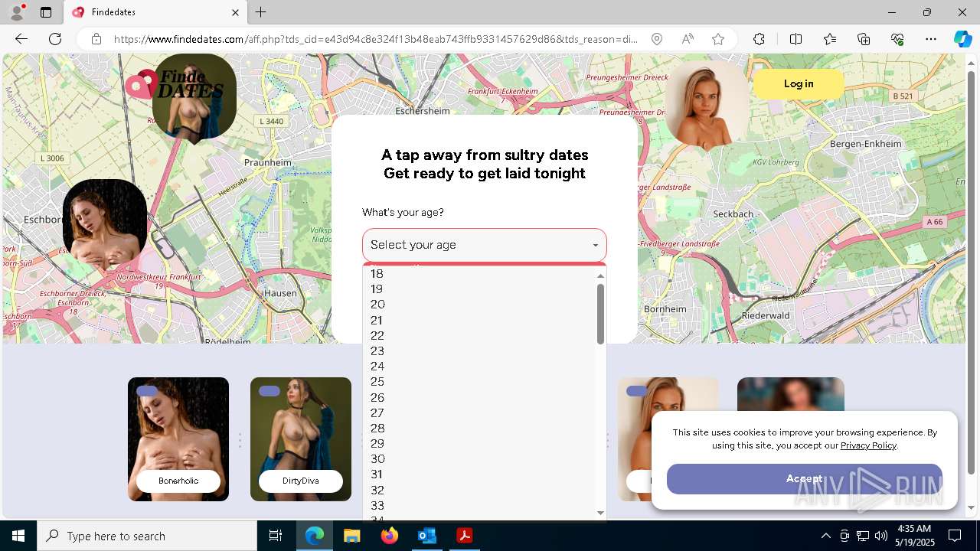The width and height of the screenshot is (980, 551).
Task: Open the tab actions menu
Action: (46, 12)
